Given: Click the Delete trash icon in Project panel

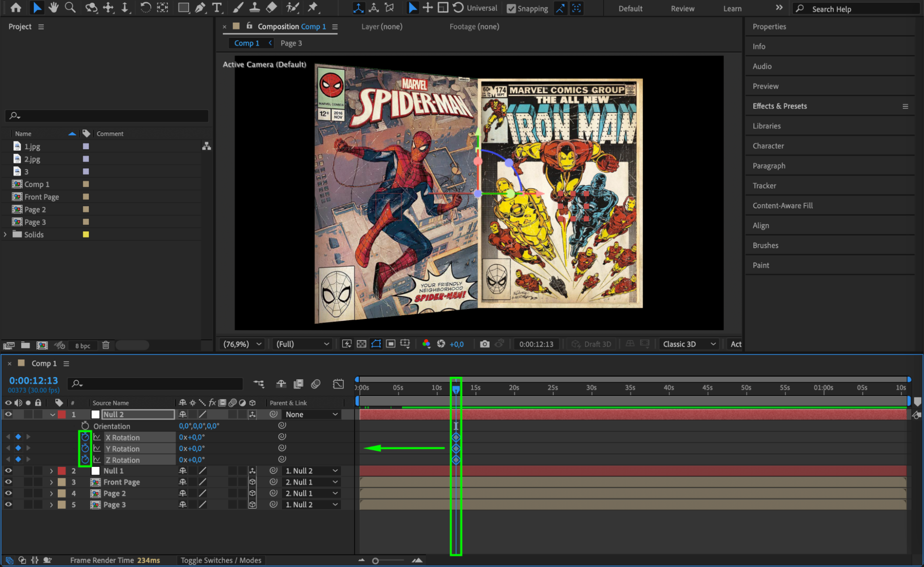Looking at the screenshot, I should tap(105, 345).
